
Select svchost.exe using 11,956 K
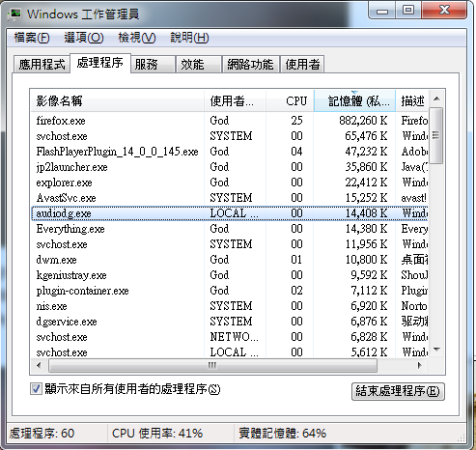[x=230, y=244]
